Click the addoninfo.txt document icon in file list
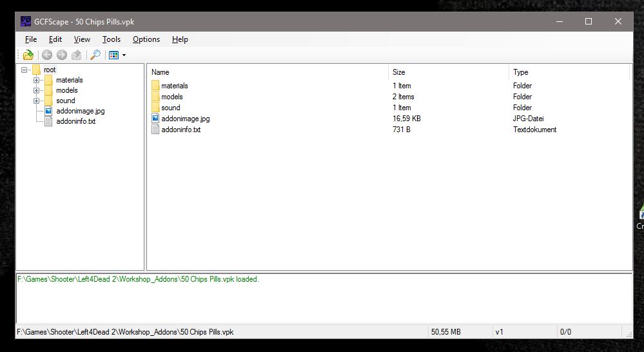 pos(155,130)
